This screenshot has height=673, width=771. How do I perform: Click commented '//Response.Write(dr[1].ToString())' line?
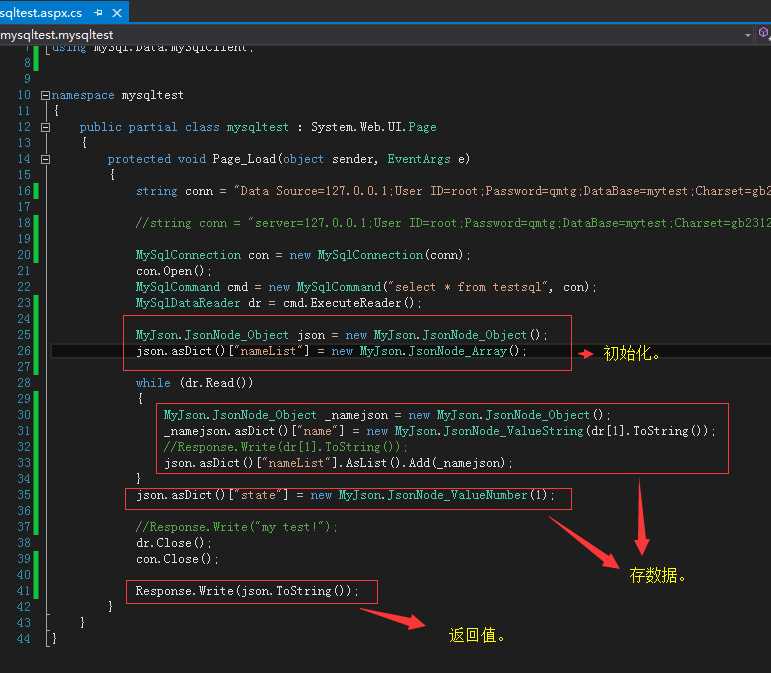[285, 447]
